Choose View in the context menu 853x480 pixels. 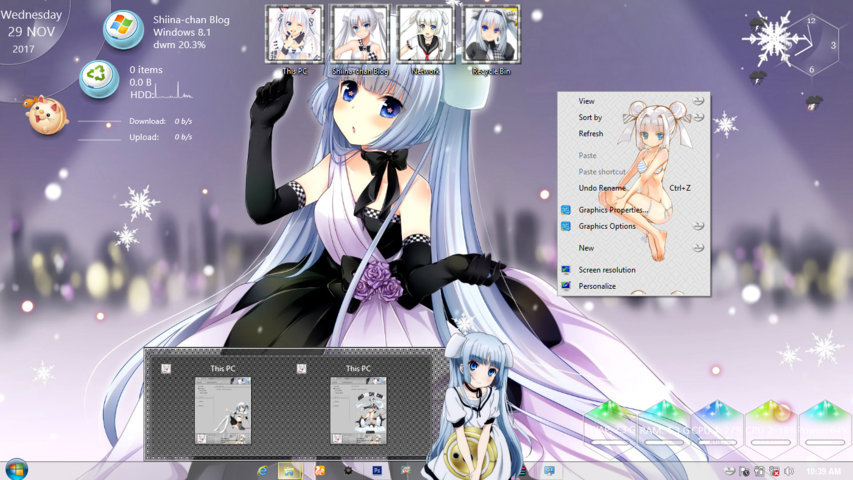click(586, 101)
